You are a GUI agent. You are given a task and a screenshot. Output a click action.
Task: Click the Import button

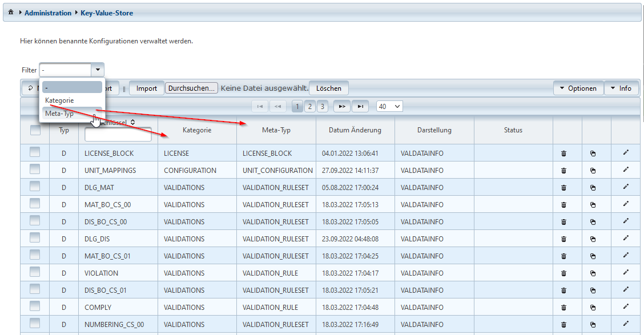point(147,88)
